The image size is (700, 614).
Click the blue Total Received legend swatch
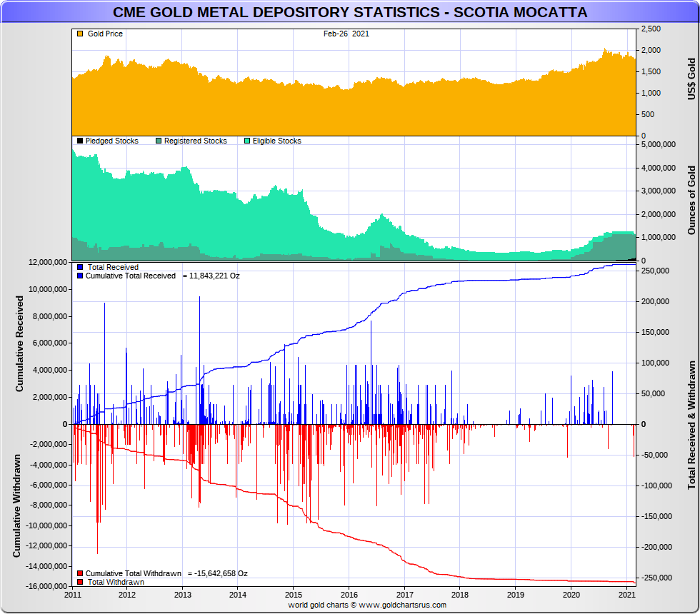click(x=80, y=267)
